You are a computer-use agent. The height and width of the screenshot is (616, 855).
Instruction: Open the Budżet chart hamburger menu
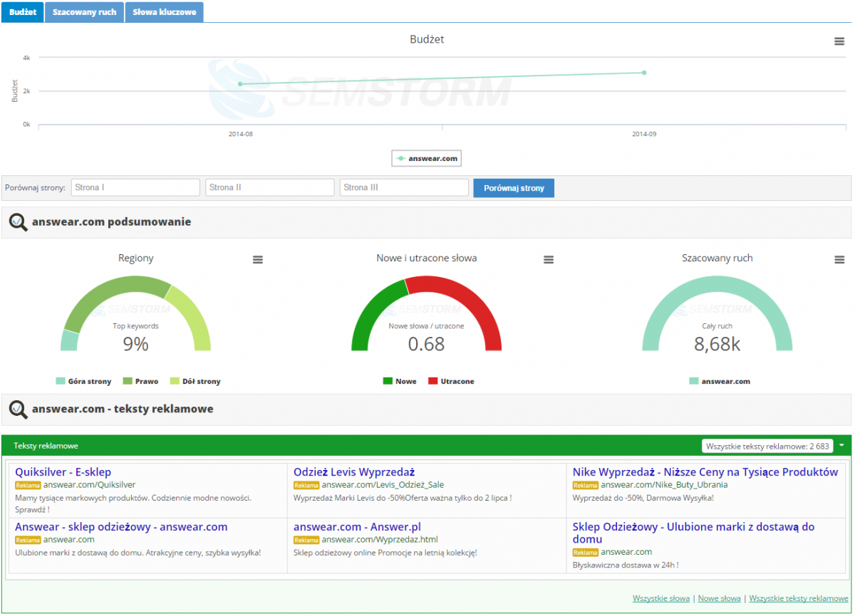839,41
